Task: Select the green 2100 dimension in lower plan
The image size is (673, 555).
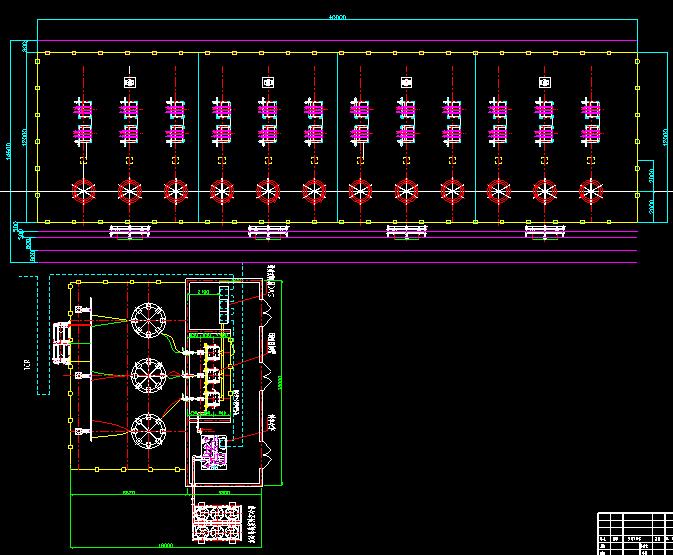Action: click(203, 292)
